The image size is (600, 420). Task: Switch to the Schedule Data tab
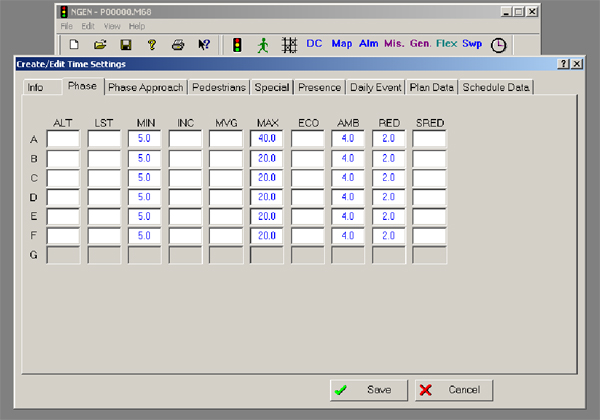pyautogui.click(x=496, y=88)
